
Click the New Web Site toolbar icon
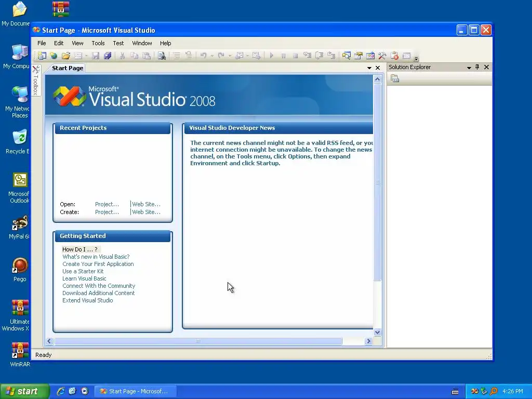coord(54,56)
